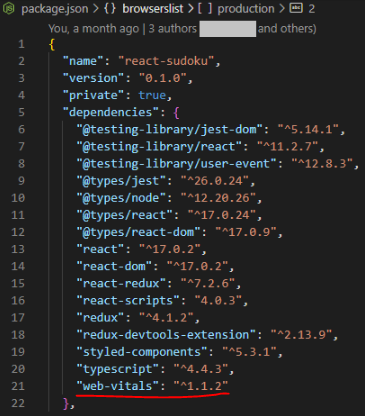Select breadcrumb item 2
Screen dimensions: 365x416
coord(312,9)
